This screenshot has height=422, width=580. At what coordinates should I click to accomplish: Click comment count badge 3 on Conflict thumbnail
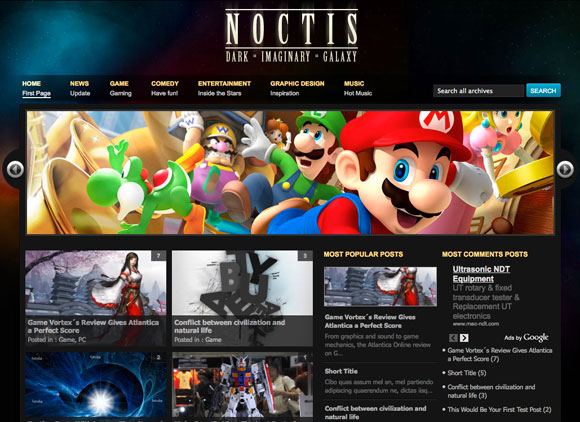click(305, 256)
